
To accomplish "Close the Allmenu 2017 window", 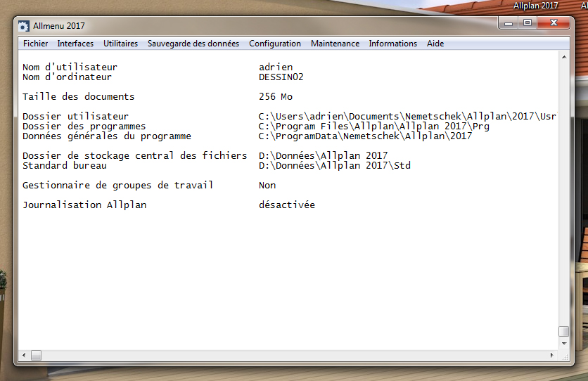I will click(x=554, y=23).
